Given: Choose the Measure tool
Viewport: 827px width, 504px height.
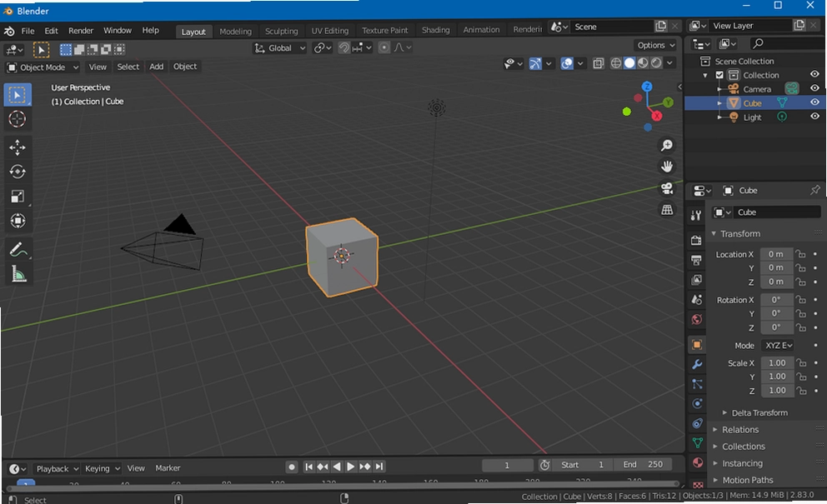Looking at the screenshot, I should coord(18,273).
